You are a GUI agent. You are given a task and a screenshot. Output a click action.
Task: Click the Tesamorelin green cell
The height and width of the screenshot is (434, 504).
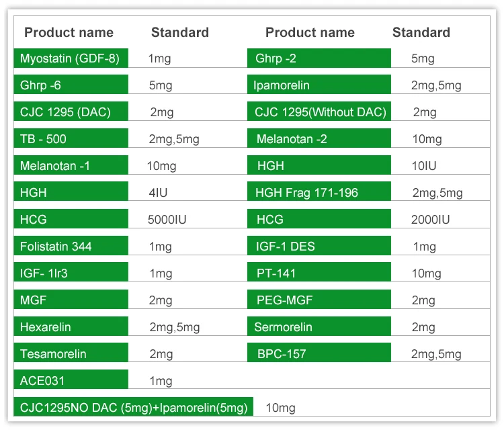(70, 354)
